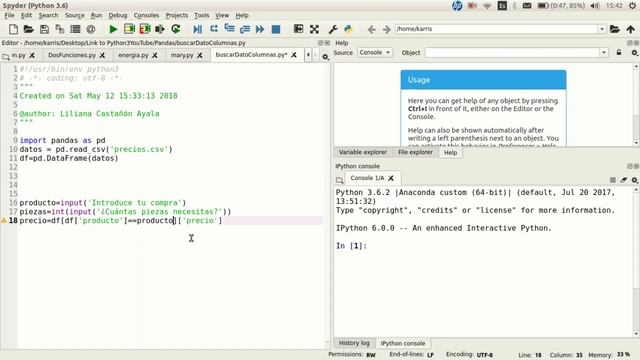Switch to energia.py editor tab

pos(133,55)
